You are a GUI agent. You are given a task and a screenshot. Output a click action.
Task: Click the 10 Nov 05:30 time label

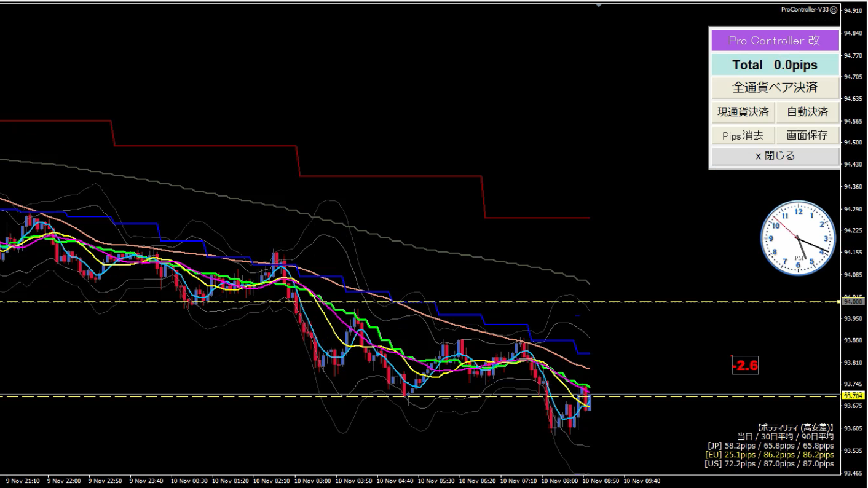tap(436, 481)
